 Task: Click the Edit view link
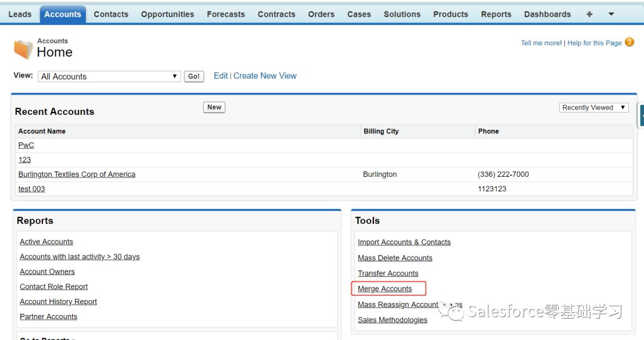click(221, 76)
